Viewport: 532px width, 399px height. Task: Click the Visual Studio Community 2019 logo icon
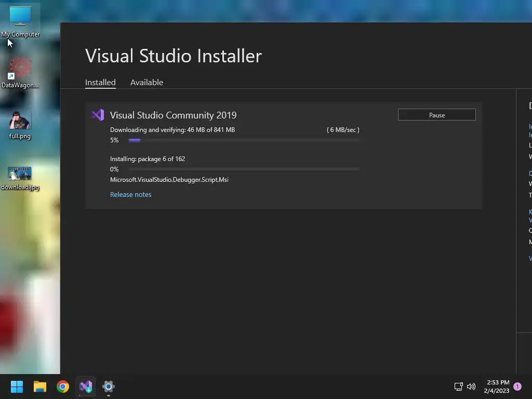coord(98,115)
